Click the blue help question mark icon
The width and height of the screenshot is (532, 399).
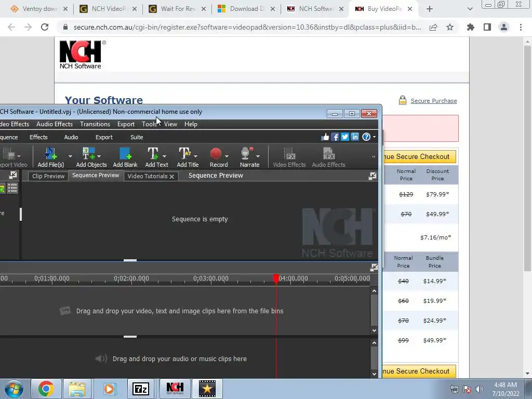(x=366, y=137)
